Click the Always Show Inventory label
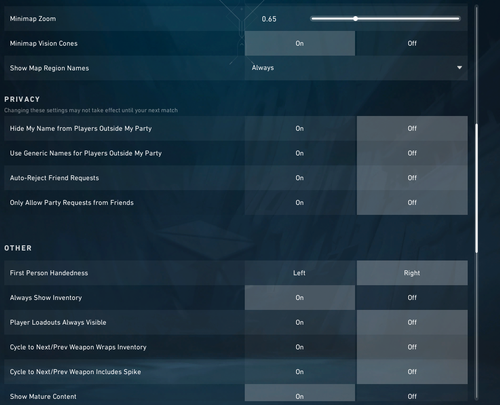 (46, 298)
